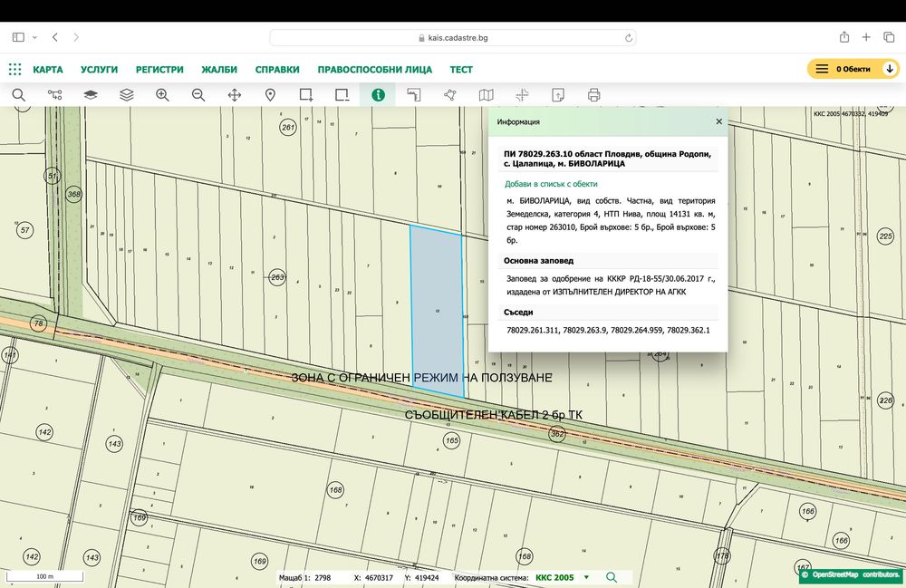Select the zoom in tool
The image size is (906, 588).
(x=162, y=94)
